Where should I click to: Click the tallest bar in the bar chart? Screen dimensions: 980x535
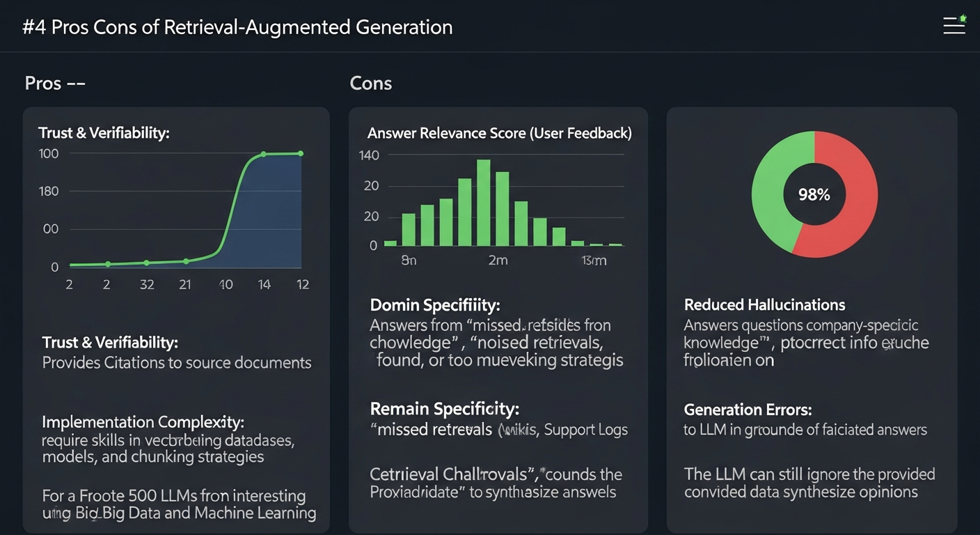483,203
